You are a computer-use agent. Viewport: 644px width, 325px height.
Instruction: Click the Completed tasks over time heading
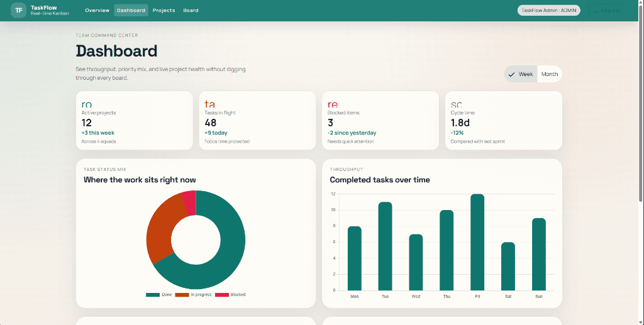[380, 180]
